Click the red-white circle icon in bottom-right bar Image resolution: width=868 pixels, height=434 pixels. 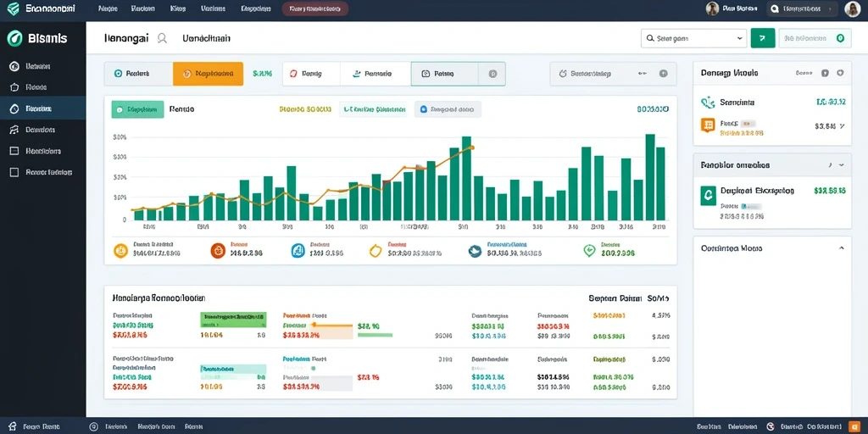pos(770,427)
